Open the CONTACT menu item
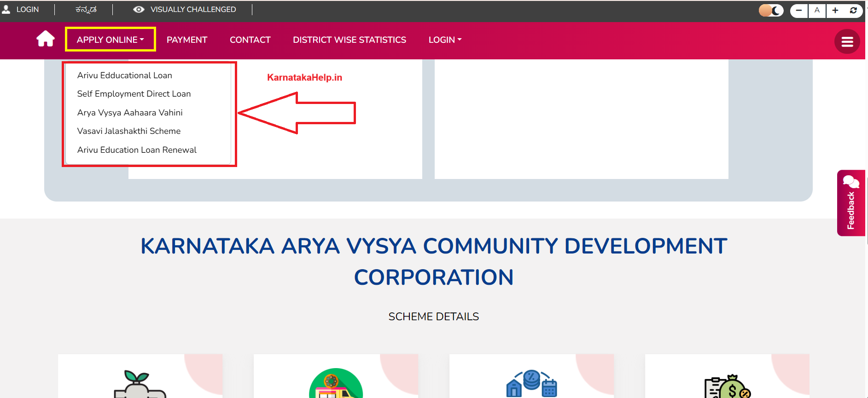868x398 pixels. [x=250, y=40]
